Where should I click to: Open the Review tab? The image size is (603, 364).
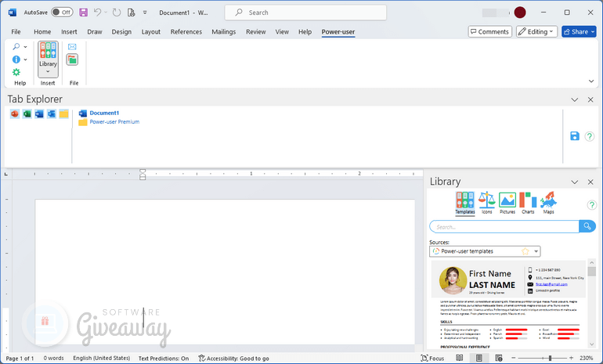click(256, 32)
